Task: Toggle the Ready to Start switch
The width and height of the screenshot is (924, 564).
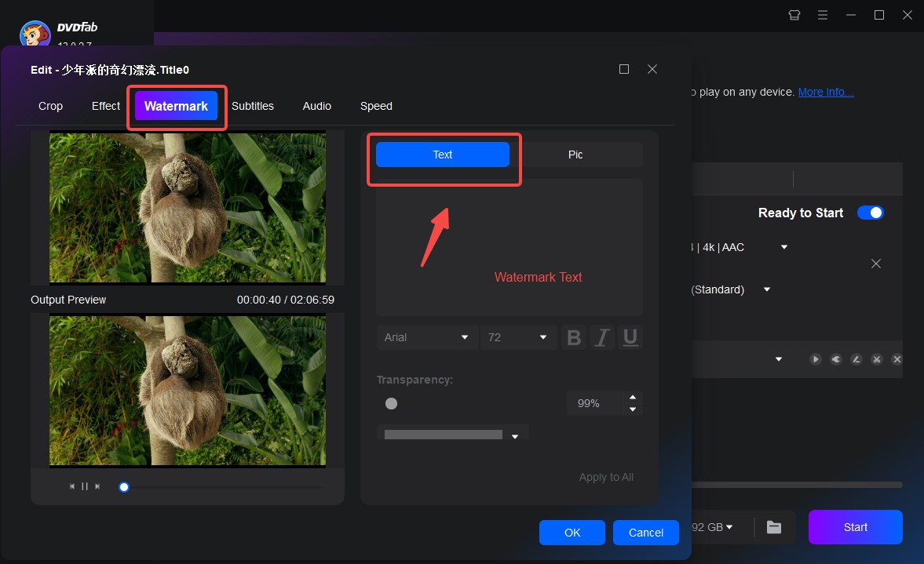Action: [871, 213]
